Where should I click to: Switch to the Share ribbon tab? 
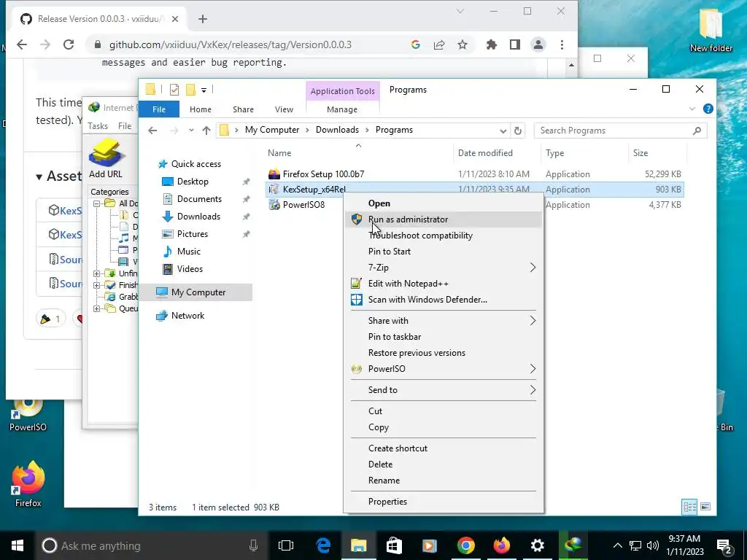pyautogui.click(x=243, y=109)
